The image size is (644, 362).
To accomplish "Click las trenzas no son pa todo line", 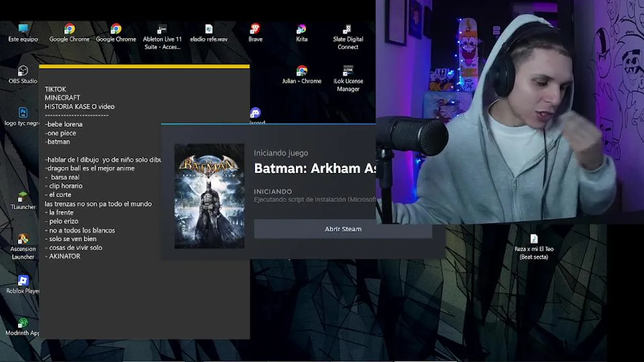I will 98,204.
